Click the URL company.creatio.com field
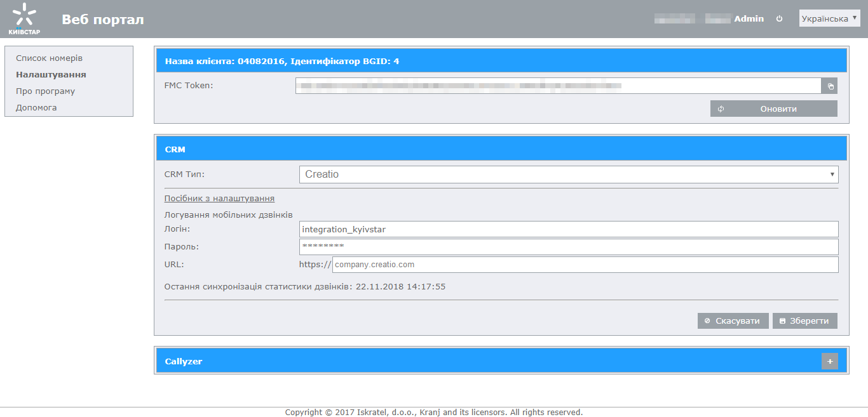 [x=585, y=264]
